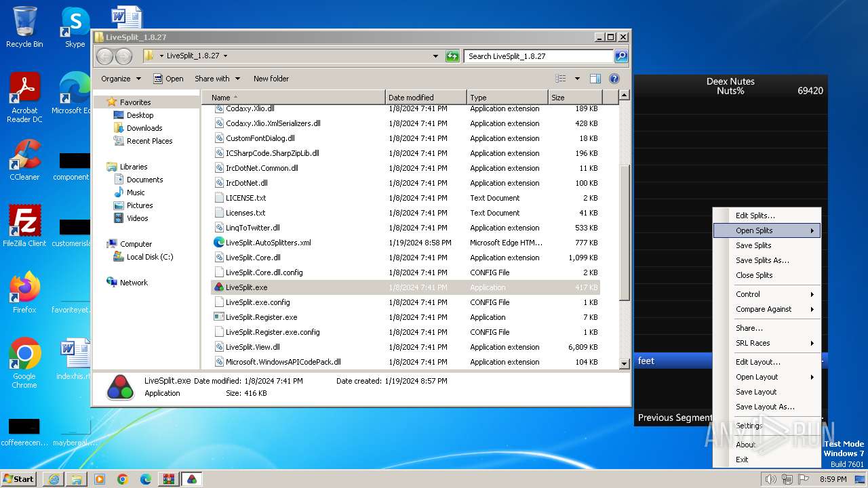
Task: Select Local Disk (C:) in navigation pane
Action: [150, 257]
